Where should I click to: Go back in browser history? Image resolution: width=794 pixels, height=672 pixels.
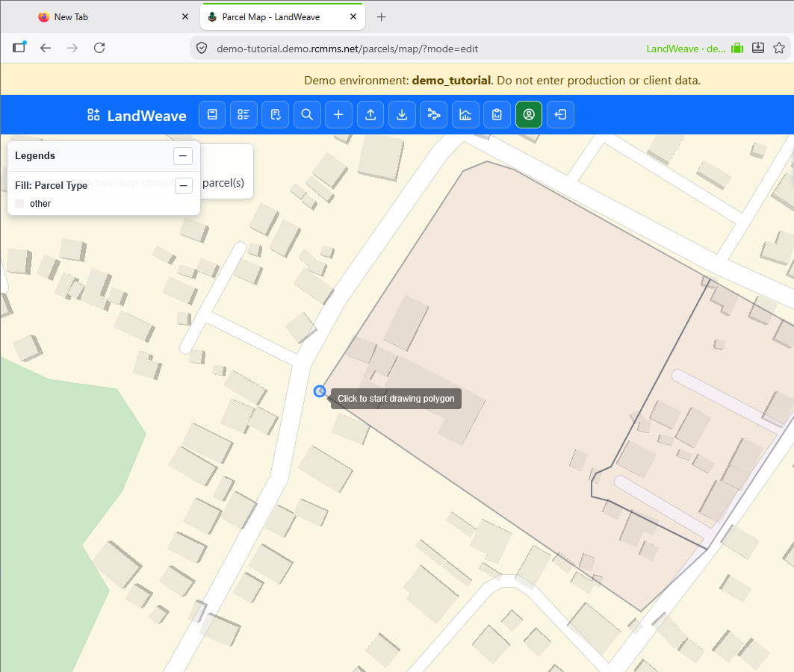[x=46, y=48]
